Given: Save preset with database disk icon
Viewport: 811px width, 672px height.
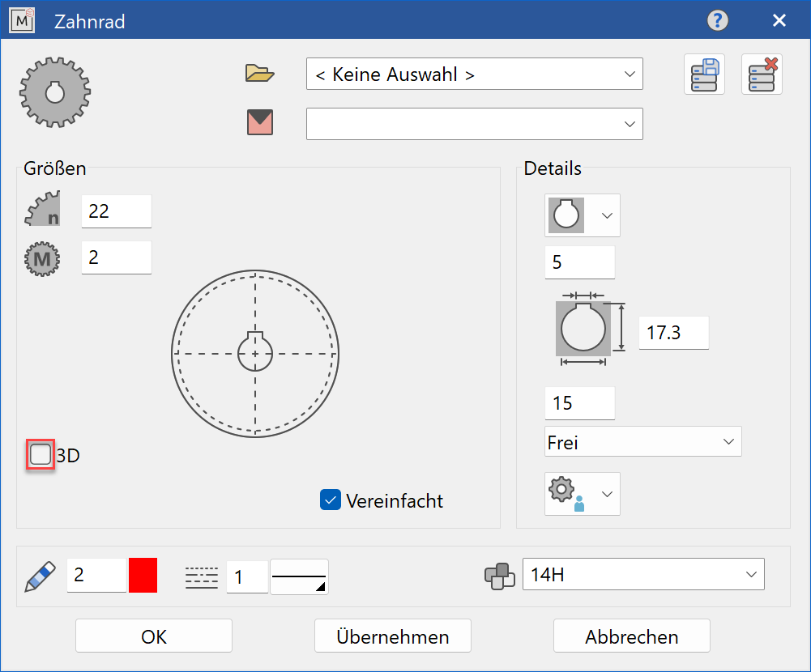Looking at the screenshot, I should pos(704,74).
